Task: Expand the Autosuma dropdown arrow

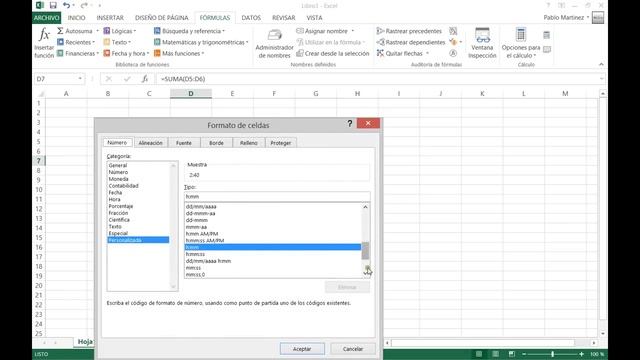Action: [x=97, y=31]
